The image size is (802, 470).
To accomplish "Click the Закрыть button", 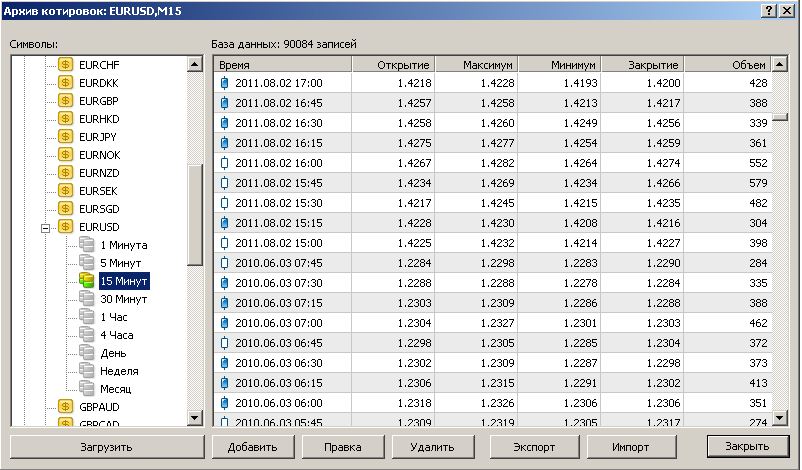I will tap(747, 446).
